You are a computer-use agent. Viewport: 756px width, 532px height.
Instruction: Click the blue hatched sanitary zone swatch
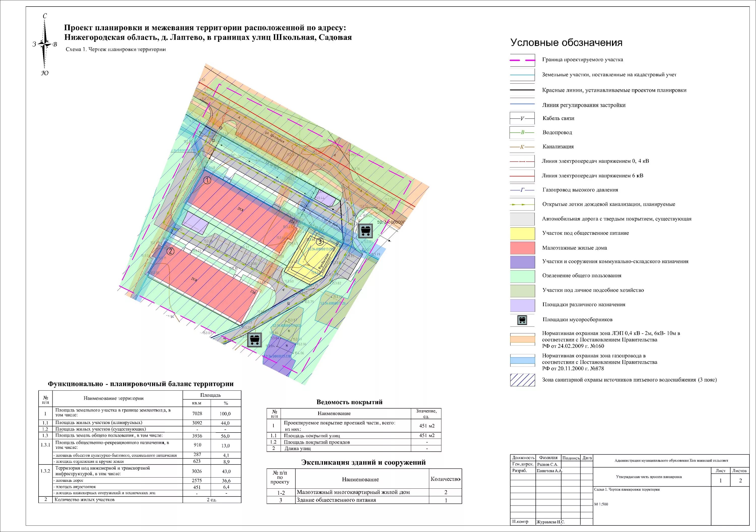pos(522,380)
